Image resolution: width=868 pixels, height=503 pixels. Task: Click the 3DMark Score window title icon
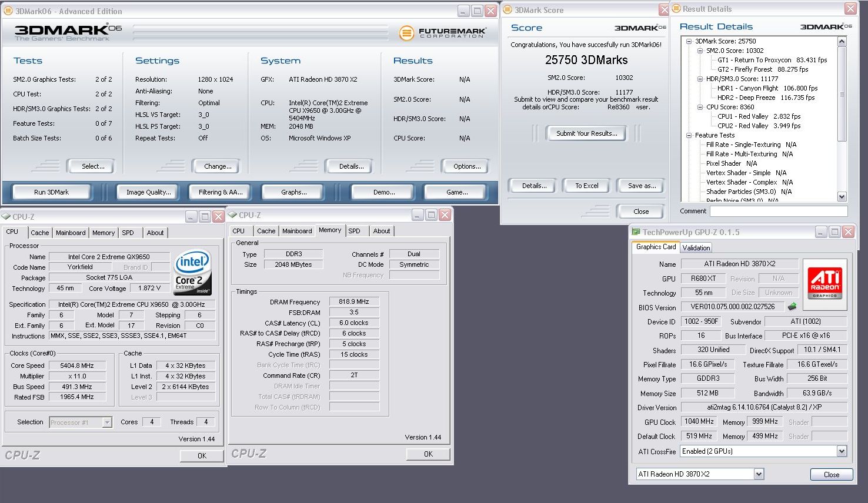[508, 9]
